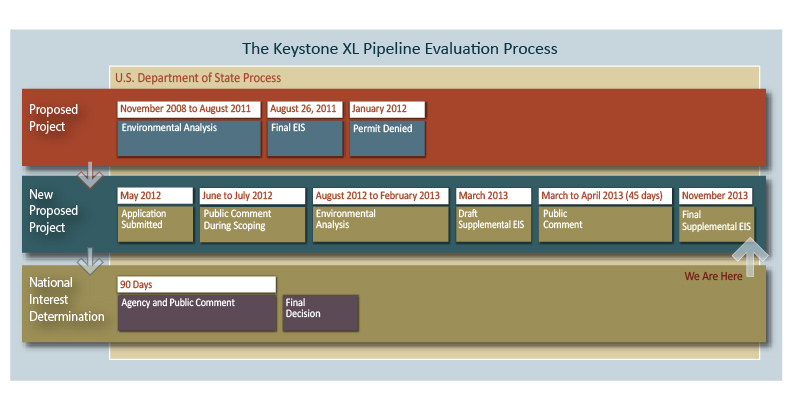This screenshot has width=800, height=401.
Task: Click the 'Keystone XL Pipeline Evaluation Process' title
Action: [x=400, y=48]
